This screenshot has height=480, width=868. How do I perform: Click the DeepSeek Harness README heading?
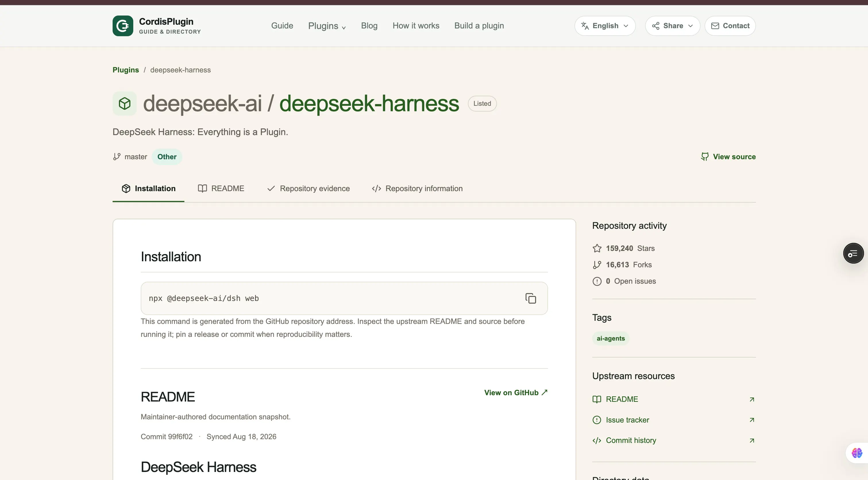(x=198, y=467)
